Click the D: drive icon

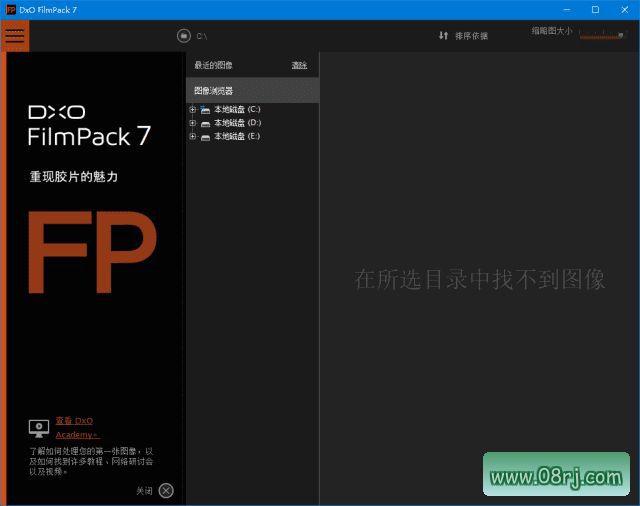205,123
